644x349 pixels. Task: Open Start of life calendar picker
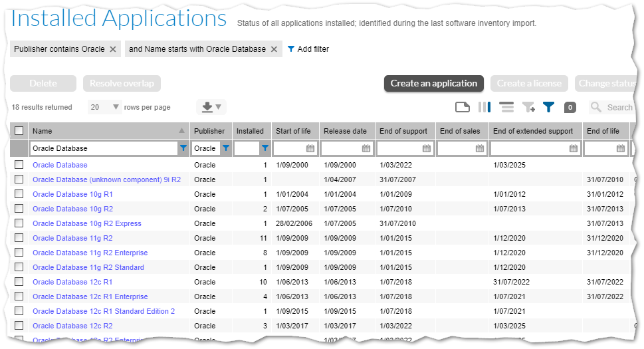click(x=310, y=148)
